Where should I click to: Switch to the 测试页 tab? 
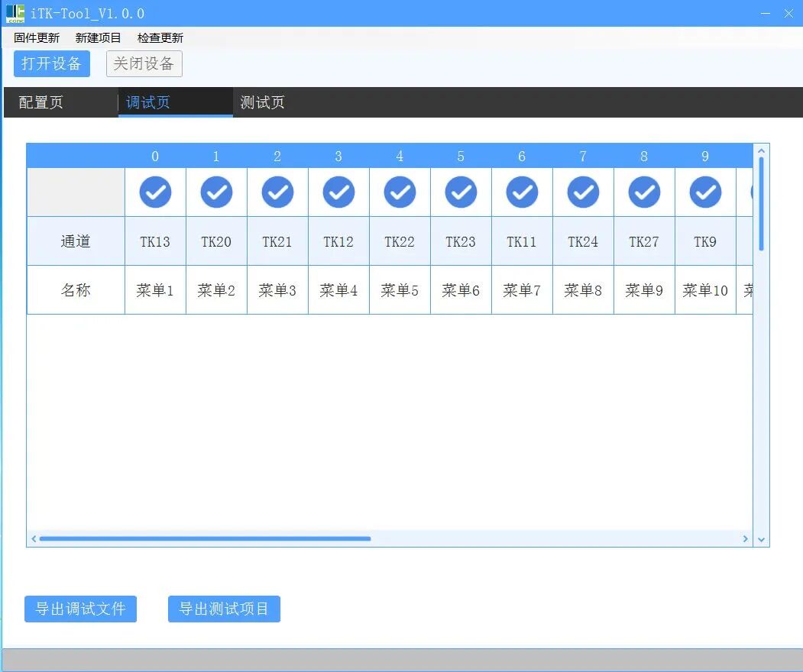(x=290, y=102)
